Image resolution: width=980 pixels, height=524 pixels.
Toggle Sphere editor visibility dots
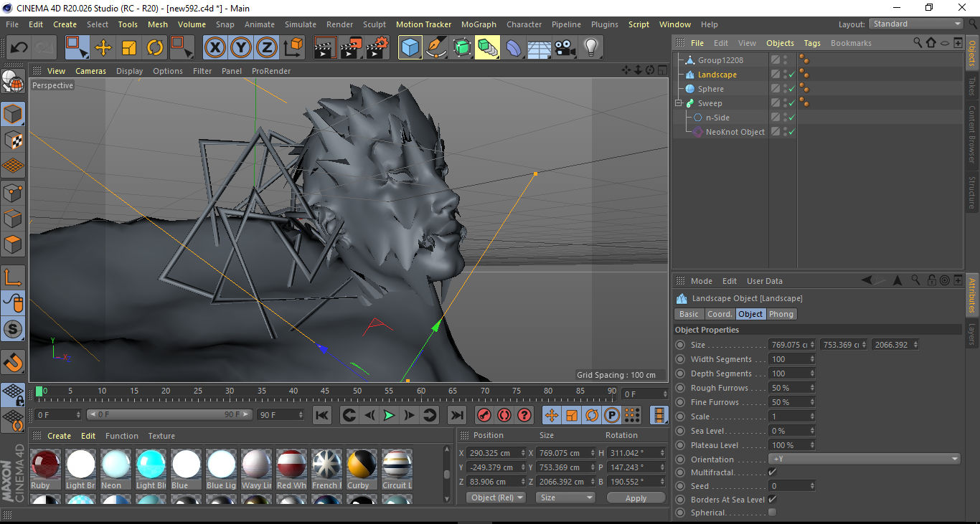point(785,89)
